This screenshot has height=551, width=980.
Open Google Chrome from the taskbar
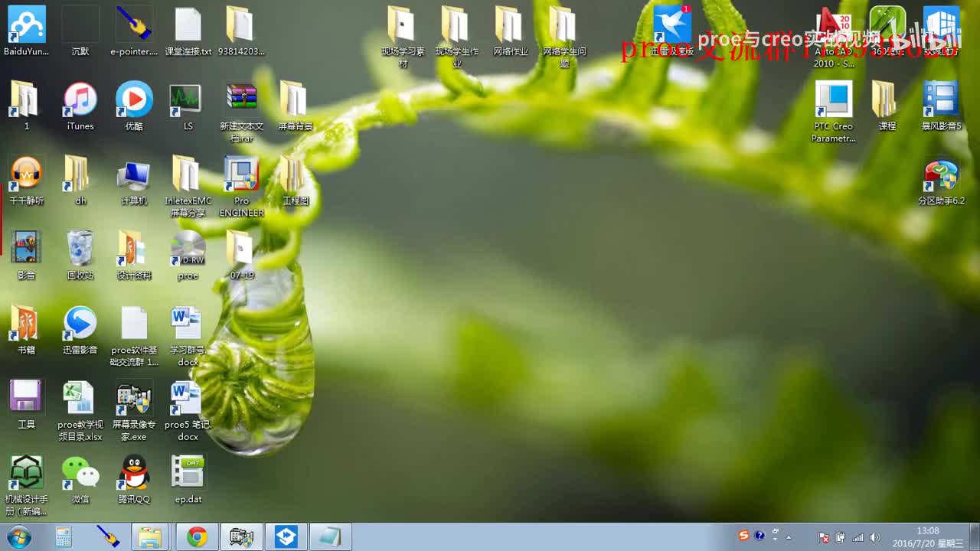pyautogui.click(x=197, y=537)
